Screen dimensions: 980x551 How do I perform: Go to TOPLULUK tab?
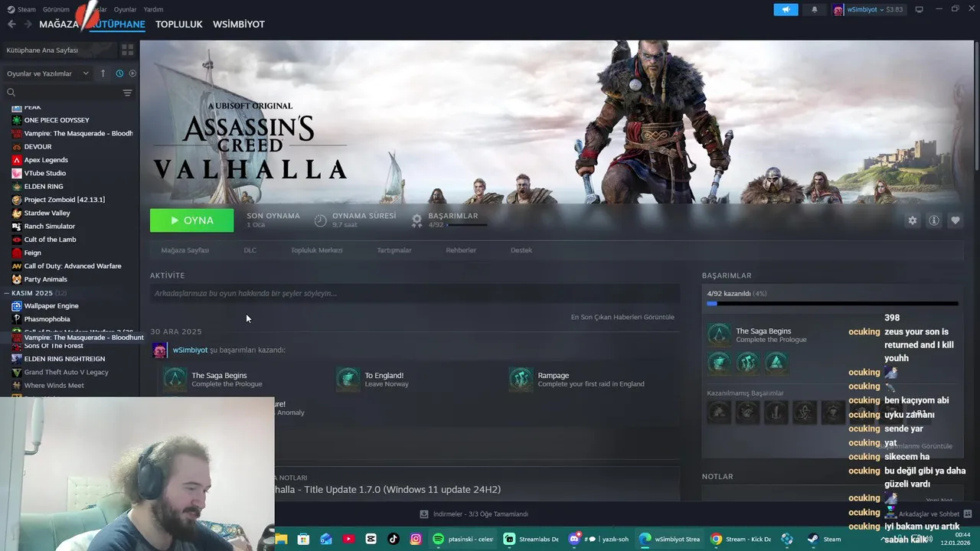coord(178,24)
